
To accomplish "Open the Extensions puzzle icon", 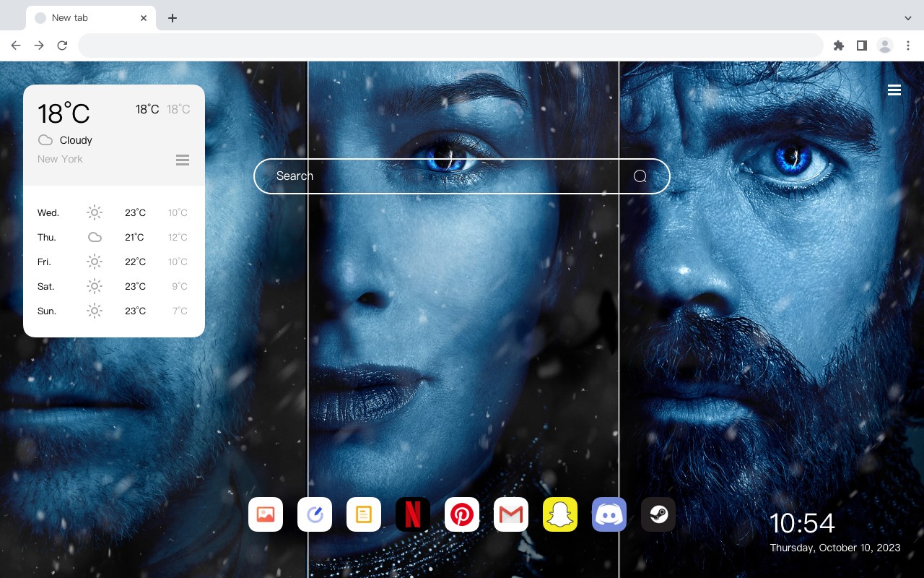I will pyautogui.click(x=838, y=46).
